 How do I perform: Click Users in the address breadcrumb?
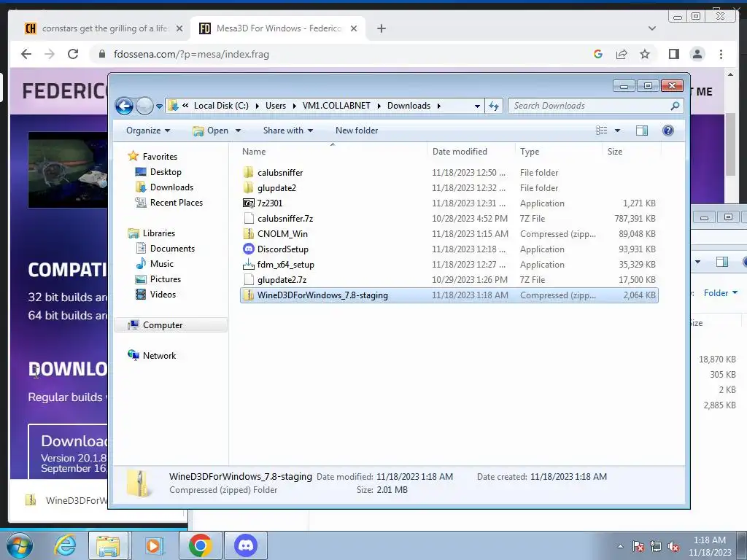click(x=276, y=106)
